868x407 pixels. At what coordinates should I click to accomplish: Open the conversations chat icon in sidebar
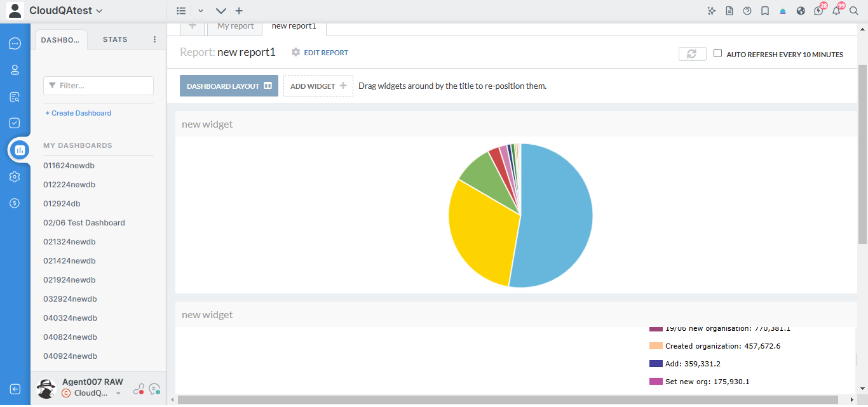[15, 44]
